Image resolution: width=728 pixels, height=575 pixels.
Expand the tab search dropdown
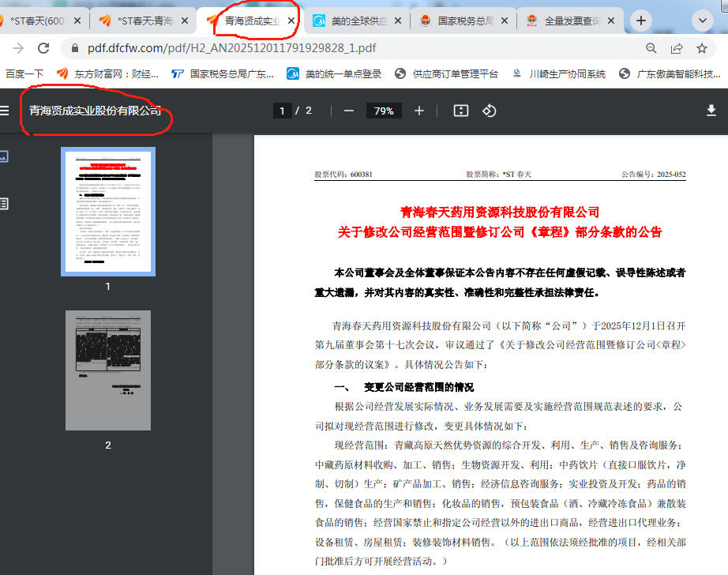pos(703,21)
